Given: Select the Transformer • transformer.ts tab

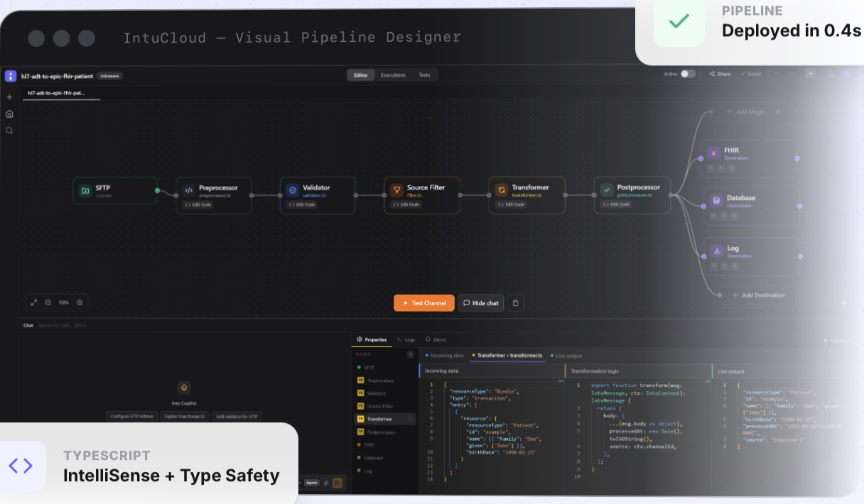Looking at the screenshot, I should click(507, 355).
